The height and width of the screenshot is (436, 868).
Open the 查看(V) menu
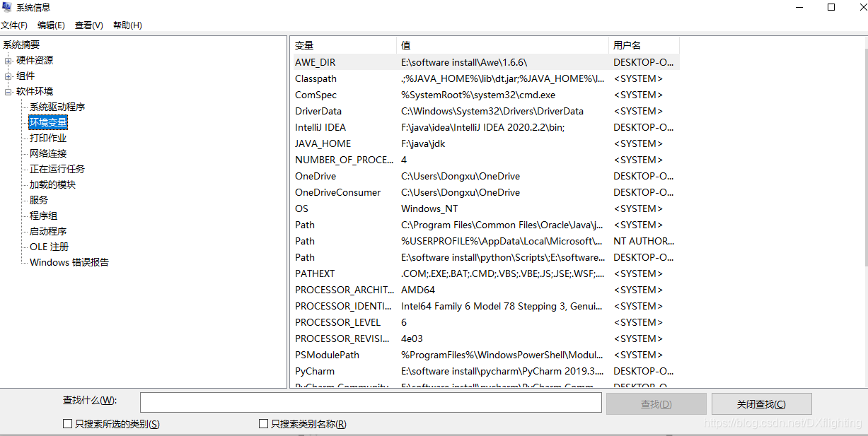[89, 25]
